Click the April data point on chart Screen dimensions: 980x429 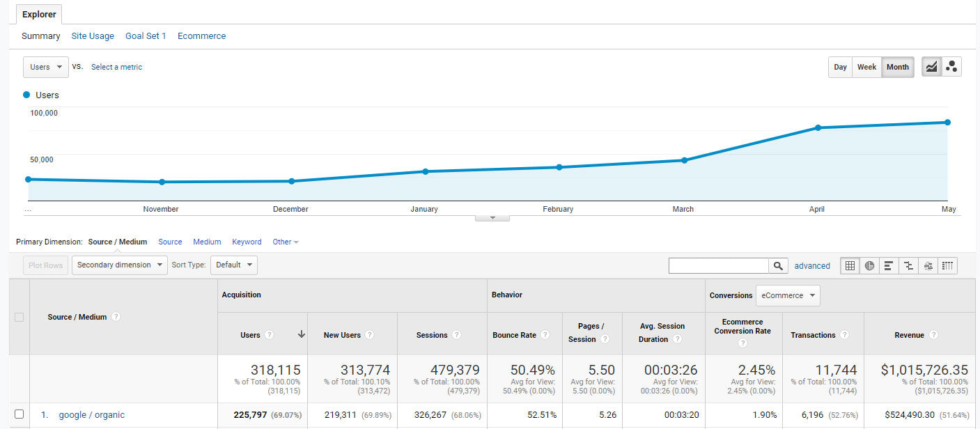[x=818, y=127]
